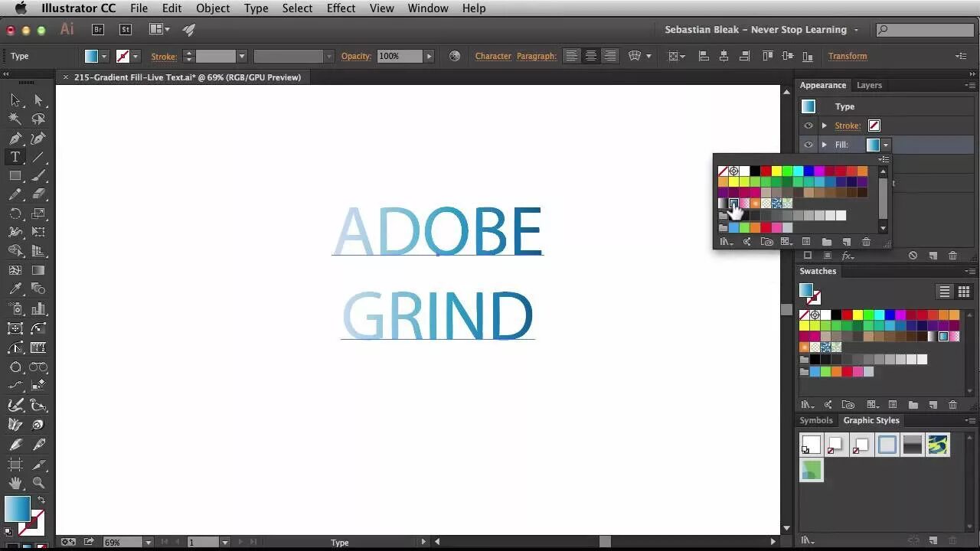Pick the blue gradient swatch in fill popup

point(733,204)
